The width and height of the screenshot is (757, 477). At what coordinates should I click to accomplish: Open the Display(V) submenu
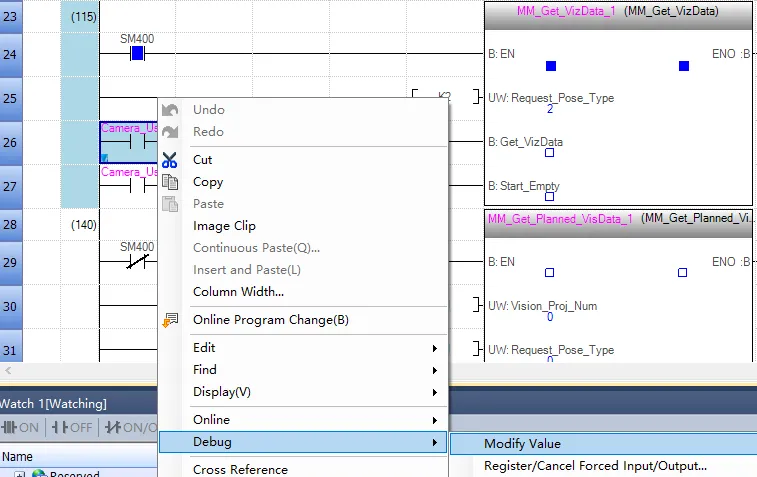point(303,392)
